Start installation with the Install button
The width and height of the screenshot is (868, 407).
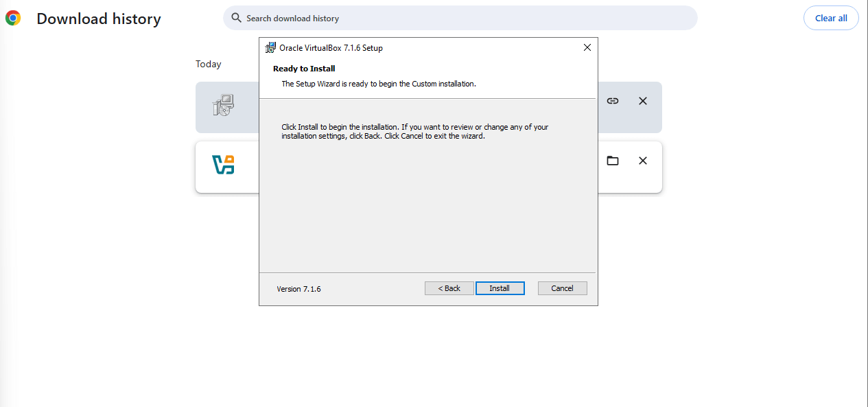pyautogui.click(x=500, y=288)
